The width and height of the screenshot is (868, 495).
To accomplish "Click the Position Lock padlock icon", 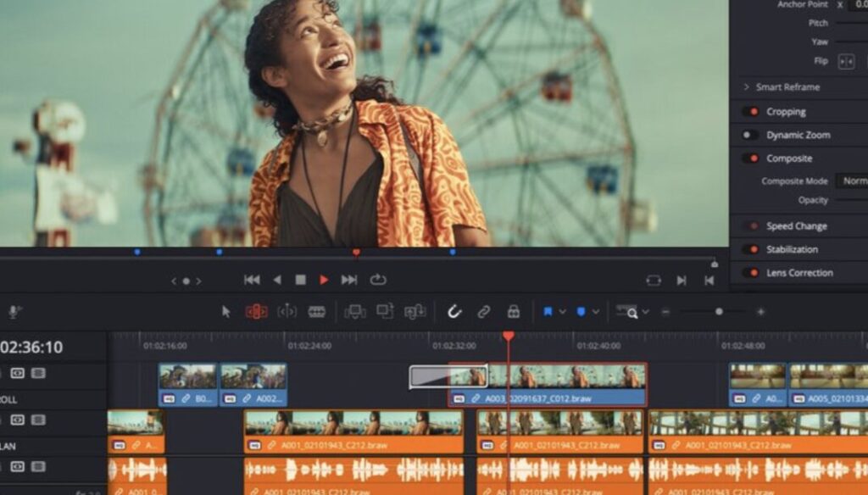I will pyautogui.click(x=513, y=312).
